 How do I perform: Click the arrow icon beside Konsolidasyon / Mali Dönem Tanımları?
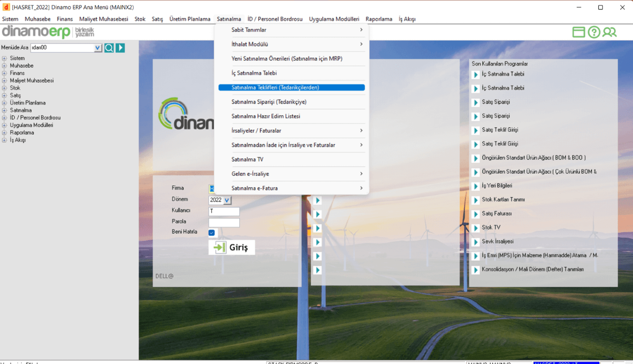tap(475, 270)
